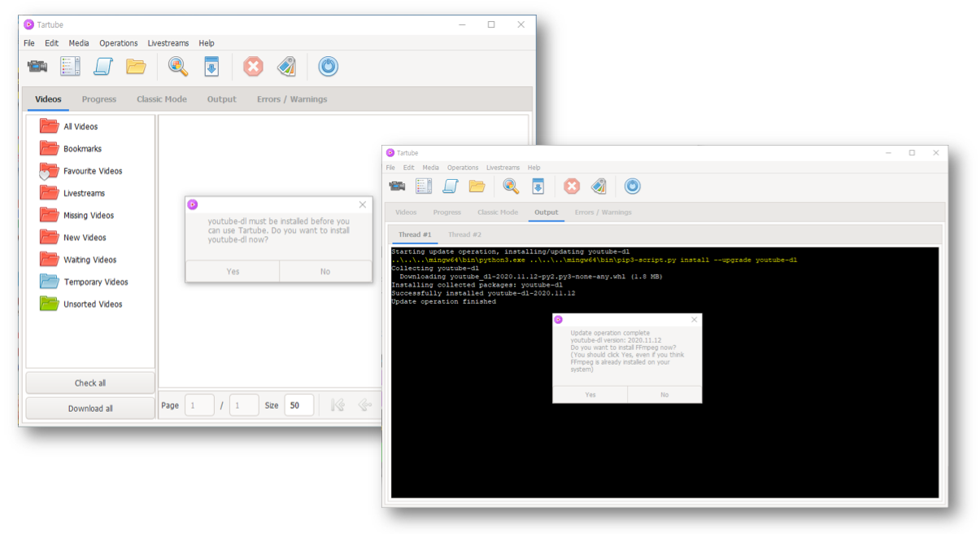Click No in FFmpeg install dialog
980x534 pixels.
coord(664,395)
